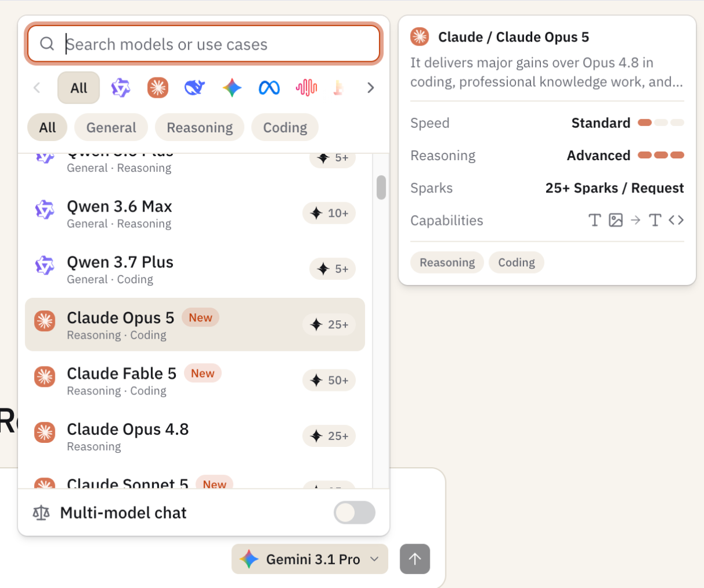704x588 pixels.
Task: Click the text input T icon before the image icon
Action: tap(595, 220)
